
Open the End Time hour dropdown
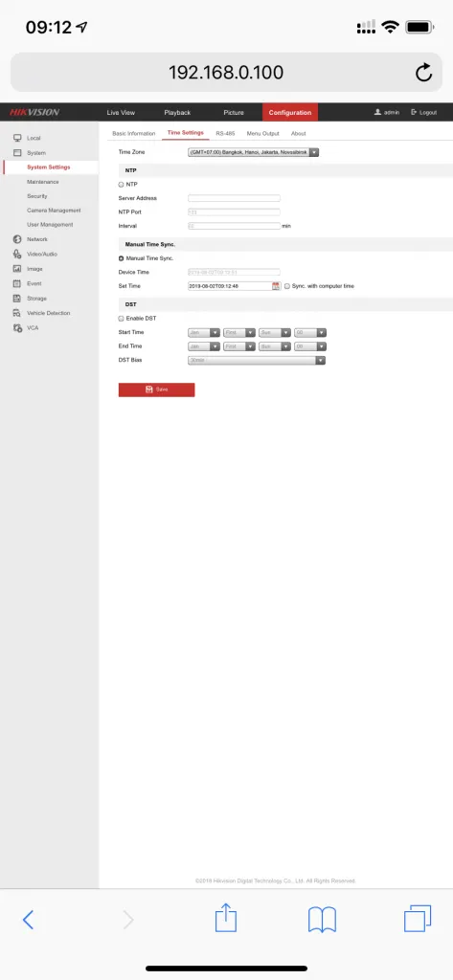point(310,346)
